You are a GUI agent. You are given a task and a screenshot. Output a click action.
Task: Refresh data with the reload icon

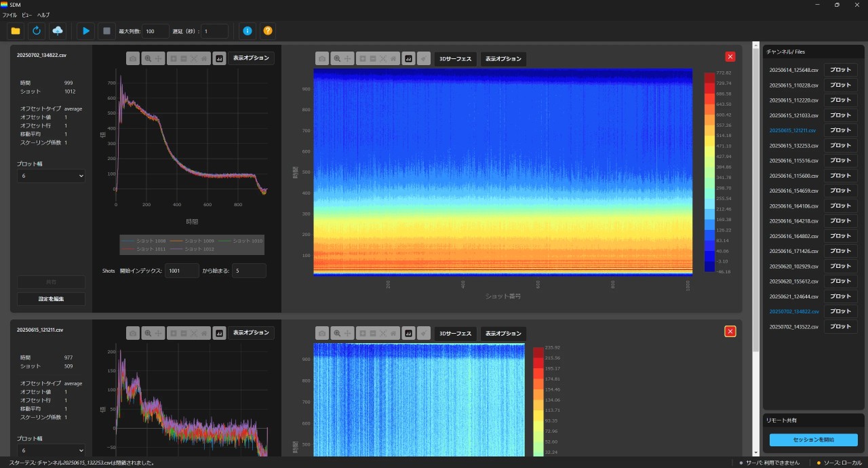(x=37, y=31)
